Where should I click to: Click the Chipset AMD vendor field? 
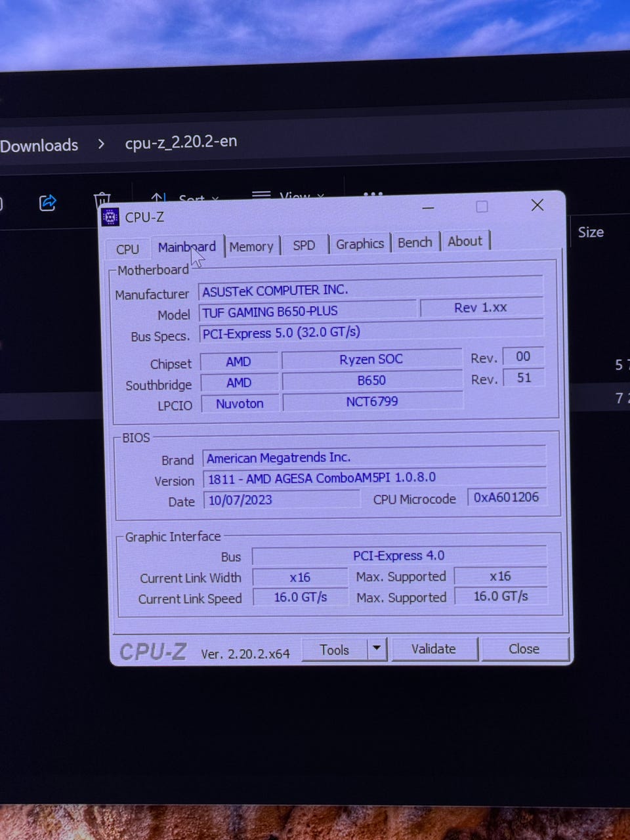coord(238,362)
